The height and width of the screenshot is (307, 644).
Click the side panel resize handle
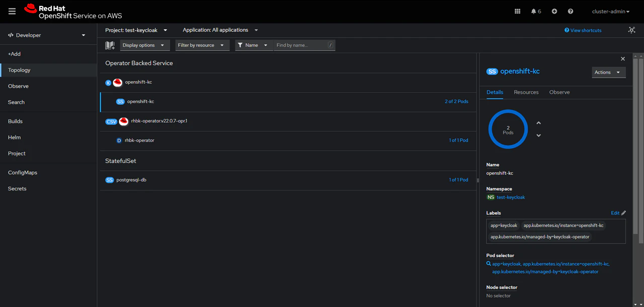point(477,180)
